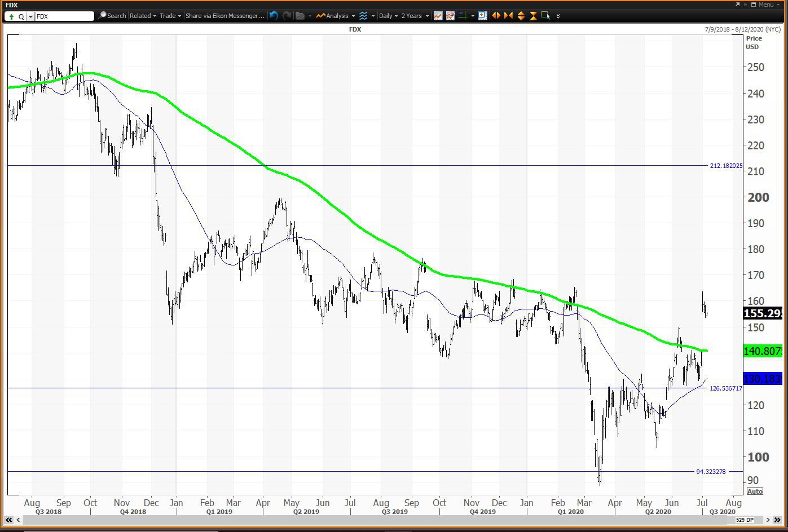This screenshot has height=532, width=788.
Task: Click the Q4 2018 quarter label on time axis
Action: [133, 512]
